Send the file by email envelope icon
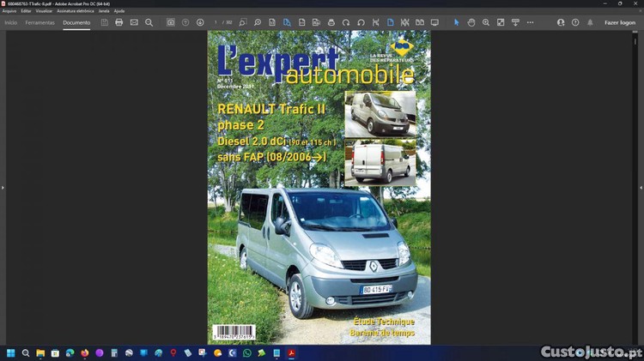This screenshot has height=361, width=644. (x=134, y=22)
